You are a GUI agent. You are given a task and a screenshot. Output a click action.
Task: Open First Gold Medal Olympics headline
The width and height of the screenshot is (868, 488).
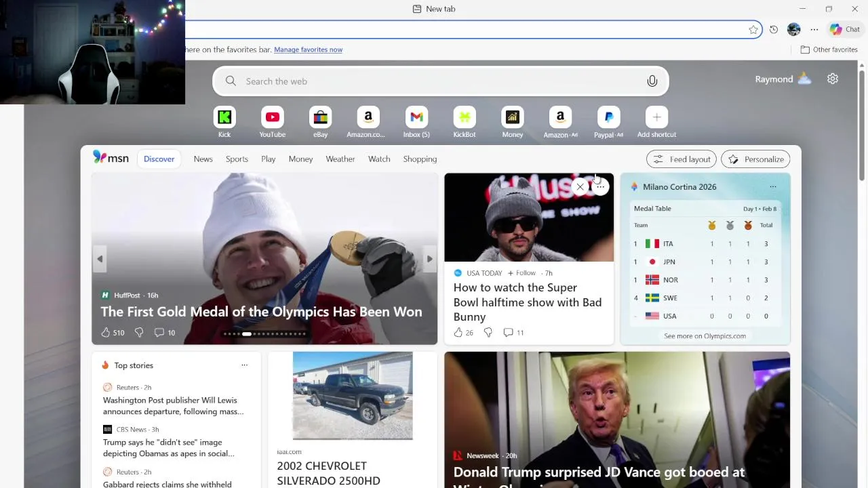(x=262, y=312)
